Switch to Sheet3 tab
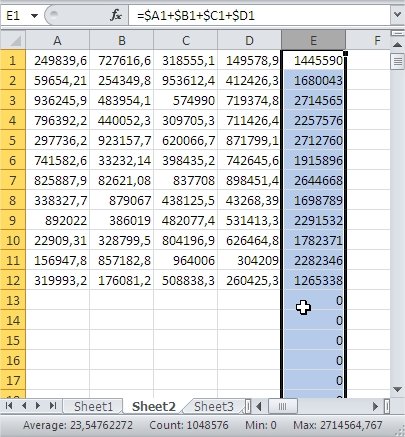Screen dimensions: 405x437 tap(213, 407)
